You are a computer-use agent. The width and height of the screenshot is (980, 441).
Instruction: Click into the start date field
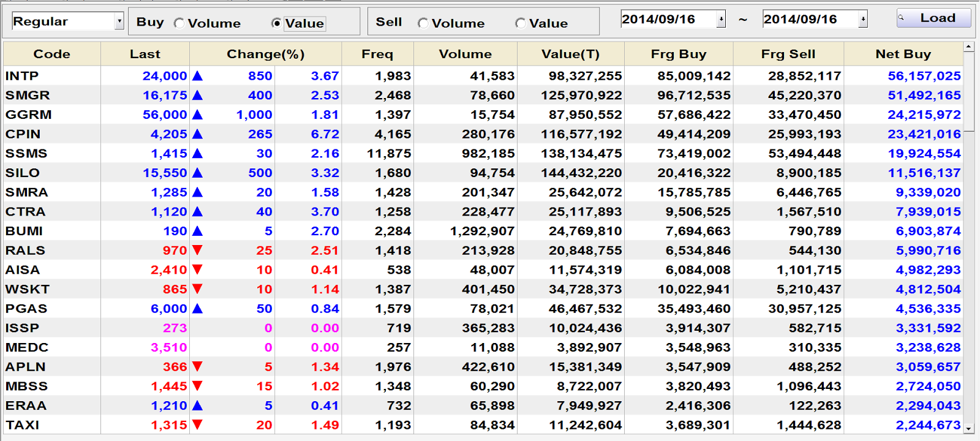[x=669, y=19]
